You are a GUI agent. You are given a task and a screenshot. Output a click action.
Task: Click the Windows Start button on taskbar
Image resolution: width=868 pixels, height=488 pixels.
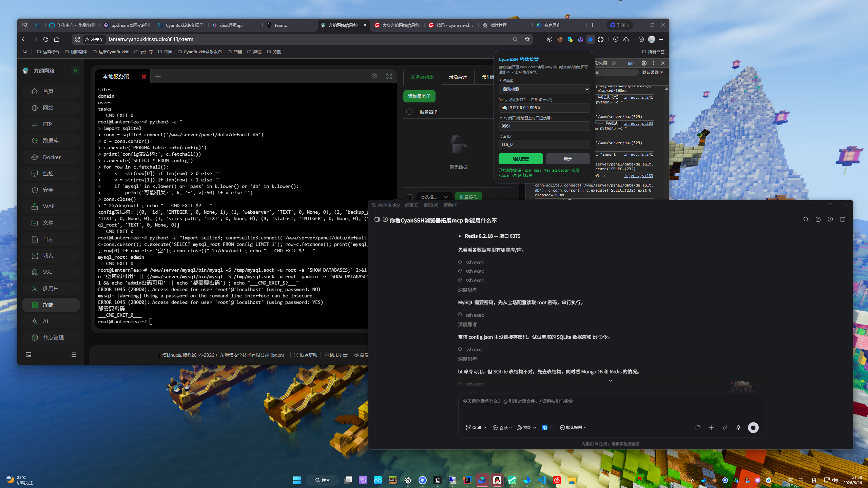[297, 480]
